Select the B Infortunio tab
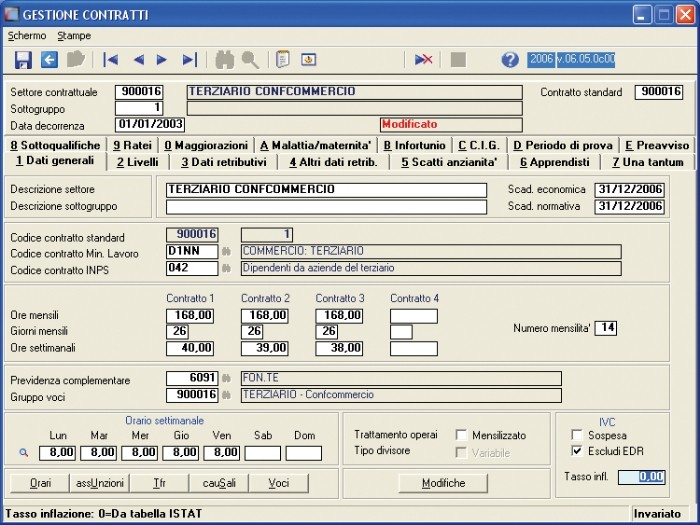Image resolution: width=700 pixels, height=525 pixels. click(415, 145)
